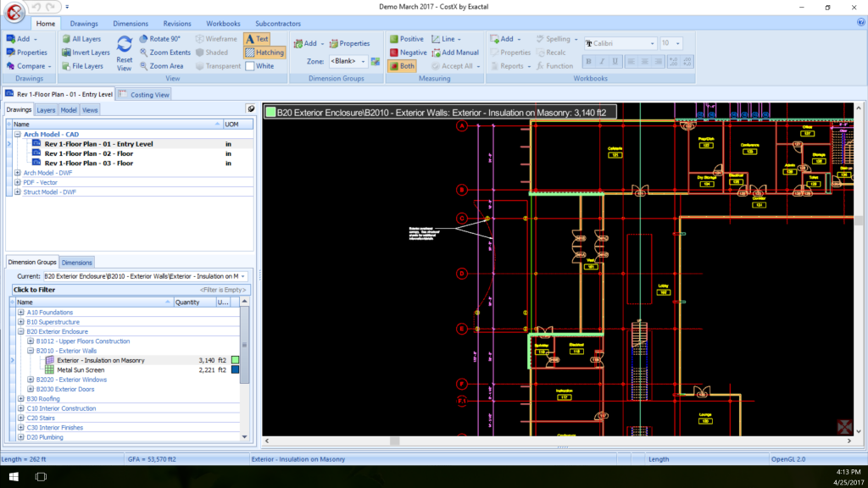Click green swatch in drawing legend header

click(x=270, y=113)
